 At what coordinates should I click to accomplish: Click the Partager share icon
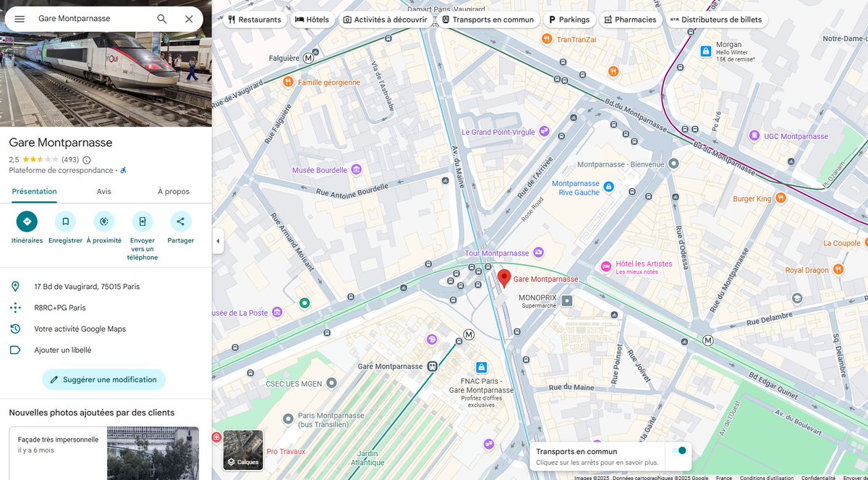180,223
